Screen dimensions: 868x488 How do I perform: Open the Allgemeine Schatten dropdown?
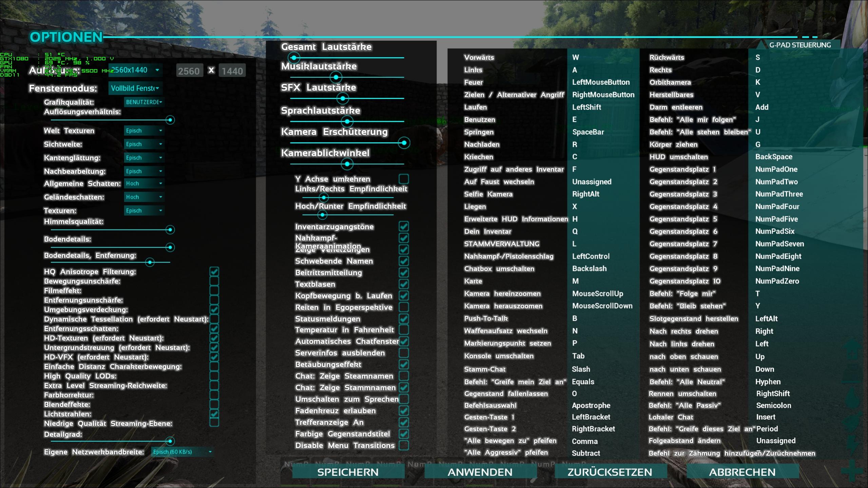tap(144, 183)
